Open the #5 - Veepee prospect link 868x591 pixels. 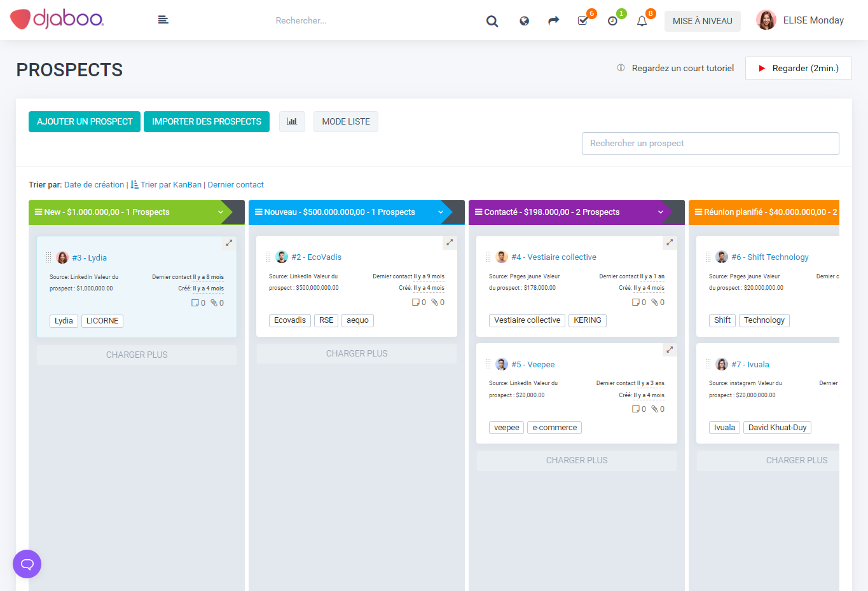[533, 364]
